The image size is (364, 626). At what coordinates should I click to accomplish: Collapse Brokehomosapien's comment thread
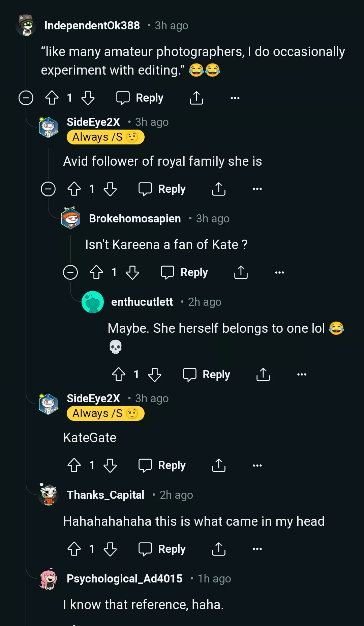pos(70,272)
